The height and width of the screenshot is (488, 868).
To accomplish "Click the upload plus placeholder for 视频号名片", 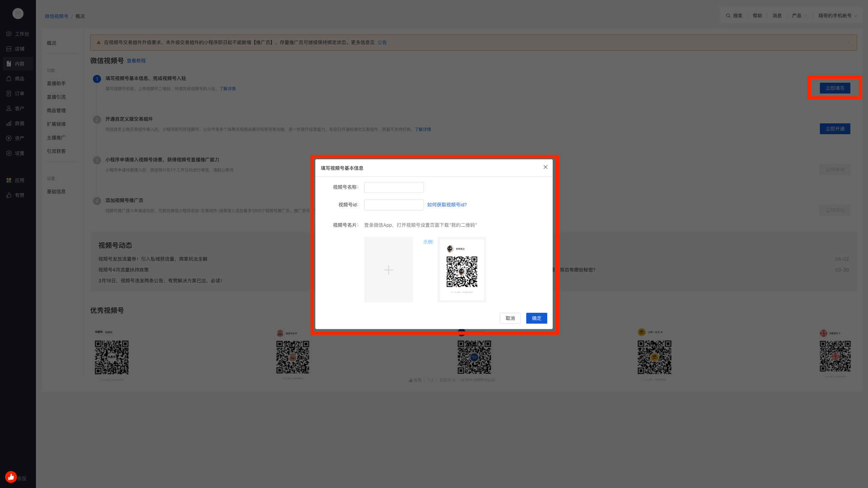I will pyautogui.click(x=389, y=270).
